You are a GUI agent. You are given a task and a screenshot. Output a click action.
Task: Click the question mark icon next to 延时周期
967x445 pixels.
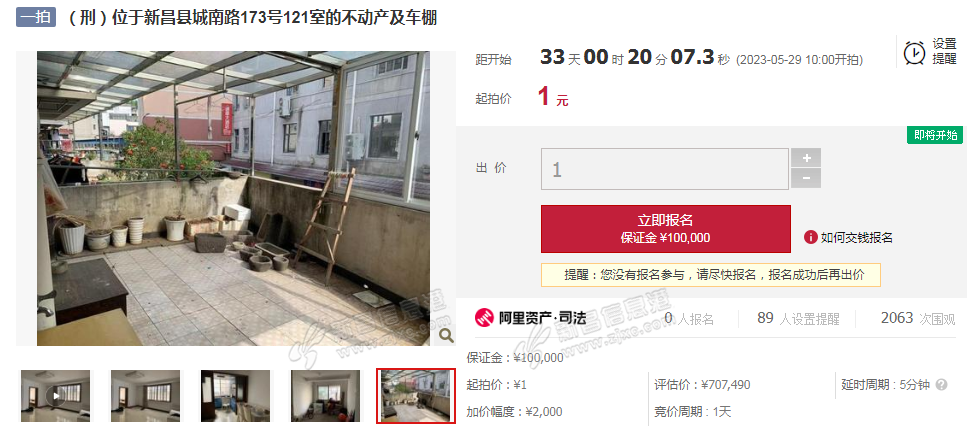pos(941,385)
